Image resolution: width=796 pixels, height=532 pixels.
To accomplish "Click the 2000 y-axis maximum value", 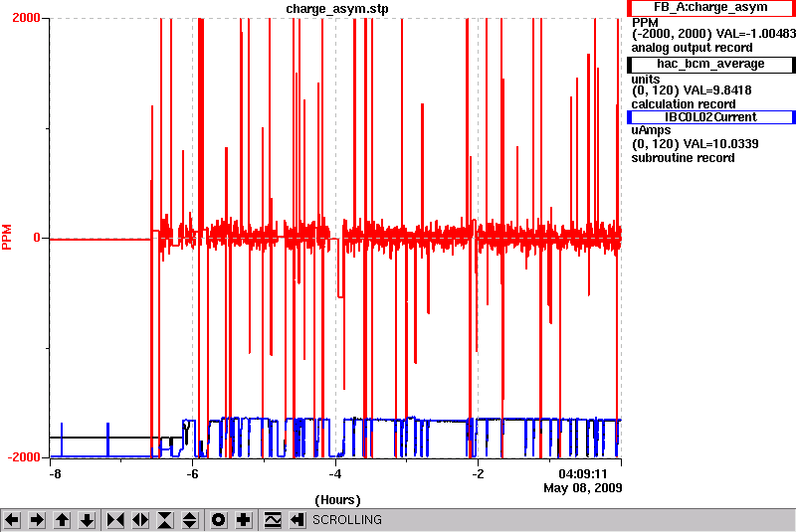I will pos(26,18).
